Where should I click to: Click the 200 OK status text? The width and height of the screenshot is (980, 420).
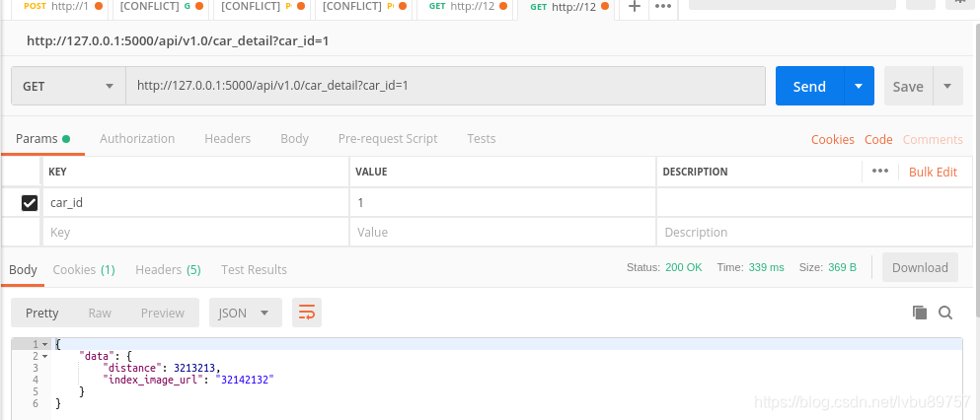684,267
